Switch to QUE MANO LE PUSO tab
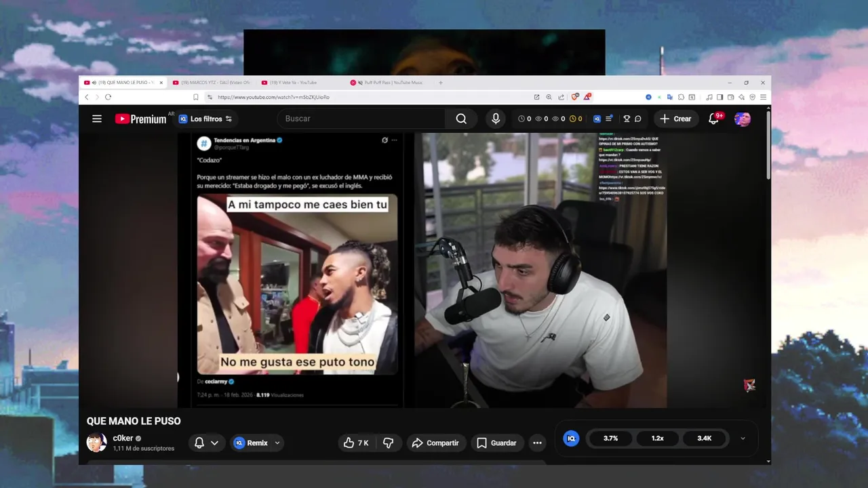 122,83
